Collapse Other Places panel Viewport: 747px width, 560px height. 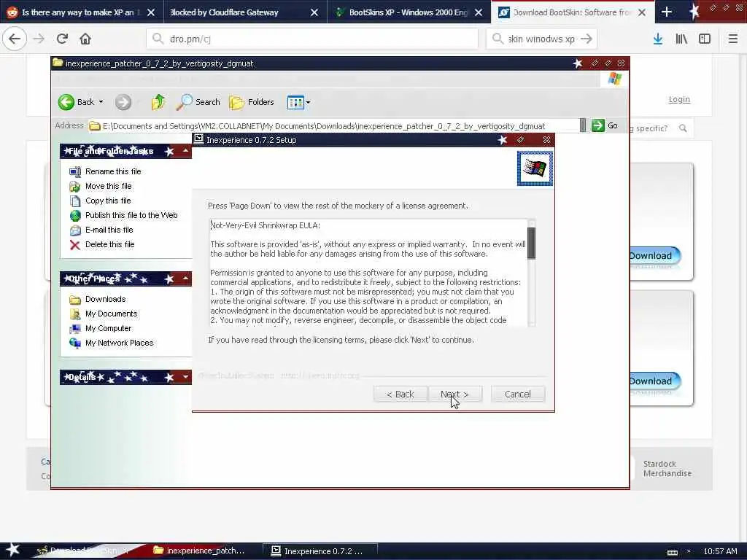[x=185, y=278]
